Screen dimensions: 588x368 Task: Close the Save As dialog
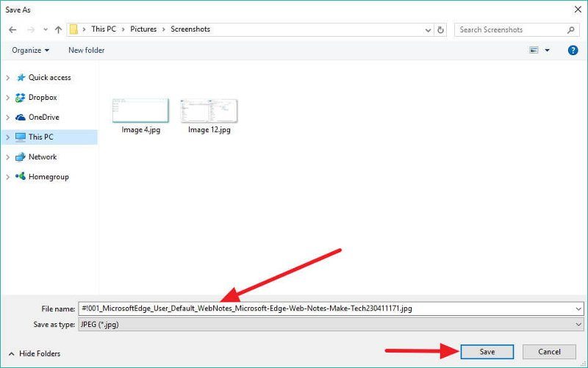pyautogui.click(x=578, y=10)
